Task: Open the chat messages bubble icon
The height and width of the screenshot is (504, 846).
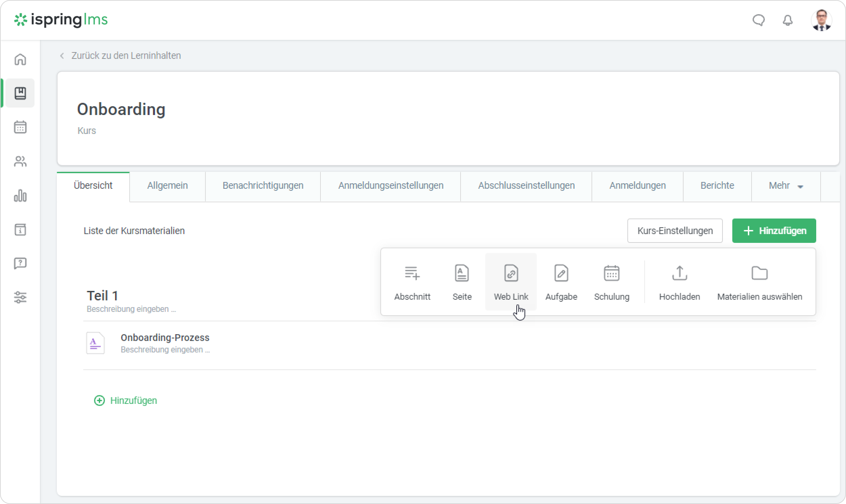Action: click(x=758, y=20)
